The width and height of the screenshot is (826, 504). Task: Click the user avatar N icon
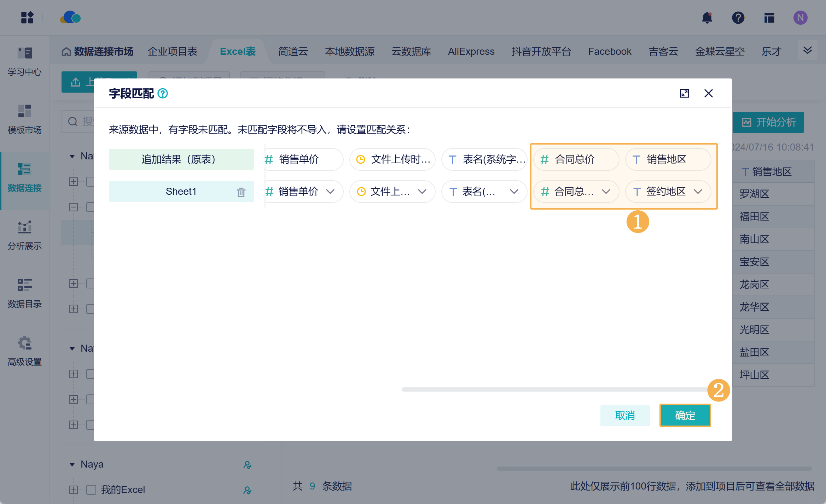coord(800,18)
